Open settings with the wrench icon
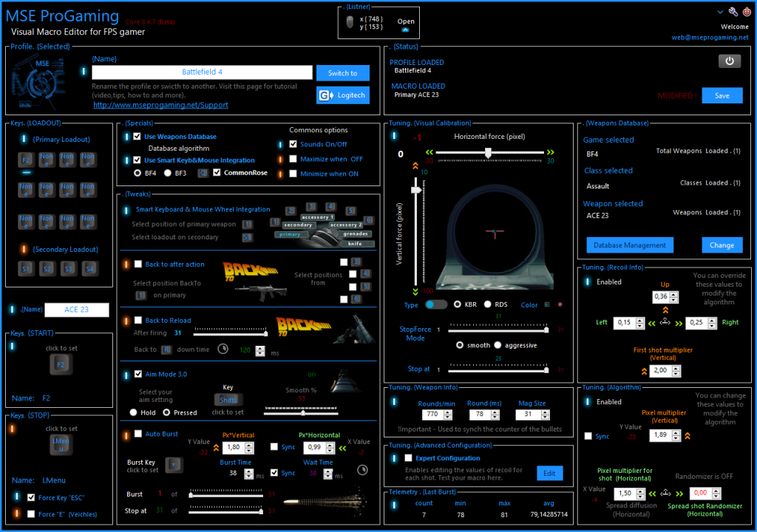 point(733,12)
